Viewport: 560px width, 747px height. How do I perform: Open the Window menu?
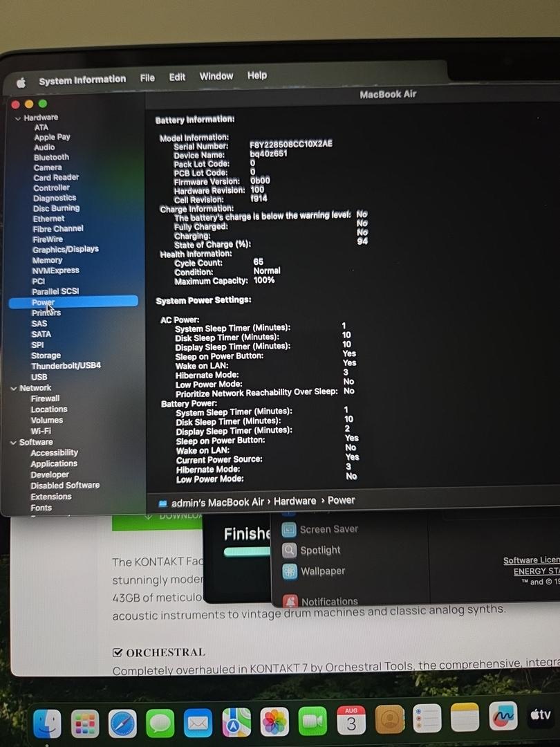[x=216, y=76]
